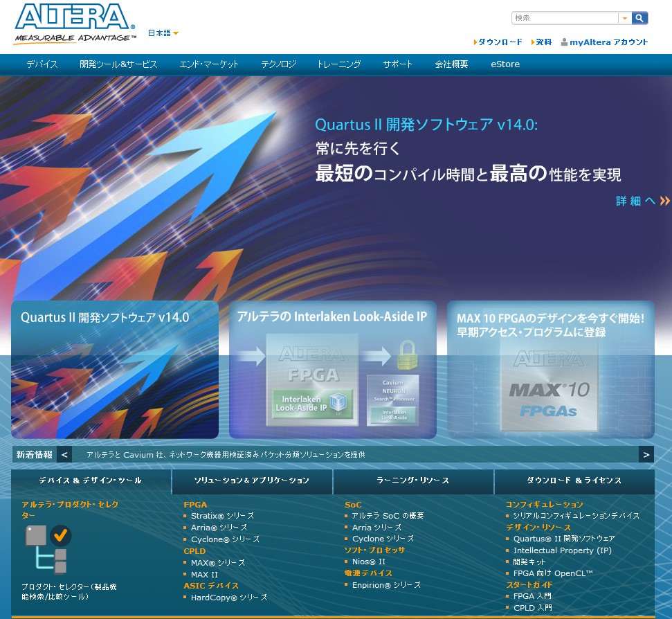Switch to ソリューション & アプリケーション tab
Viewport: 672px width, 619px height.
coord(252,481)
